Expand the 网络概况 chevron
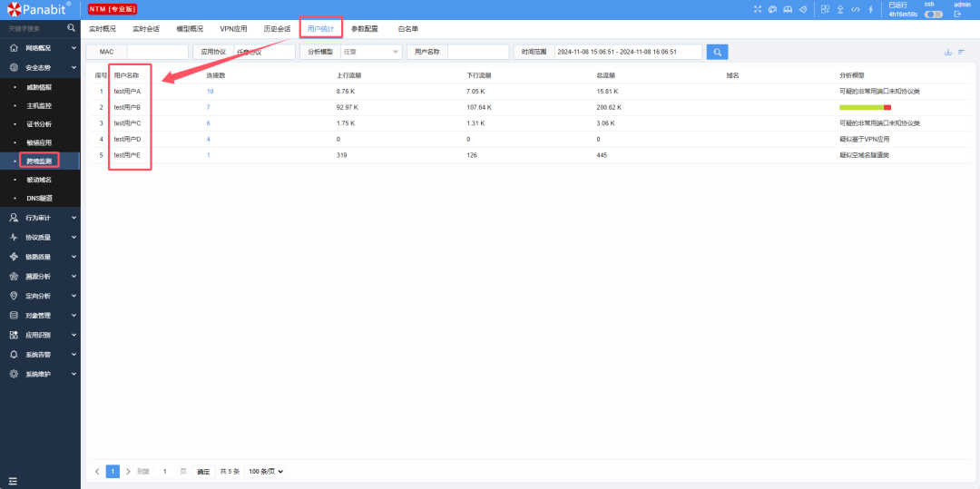 coord(73,47)
